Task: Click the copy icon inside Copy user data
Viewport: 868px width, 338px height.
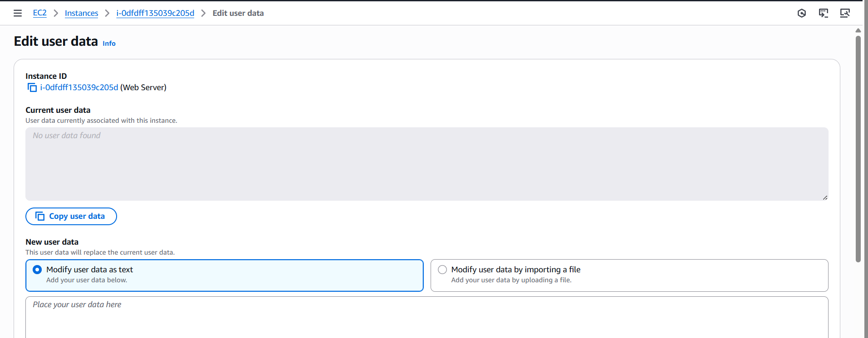Action: (x=40, y=216)
